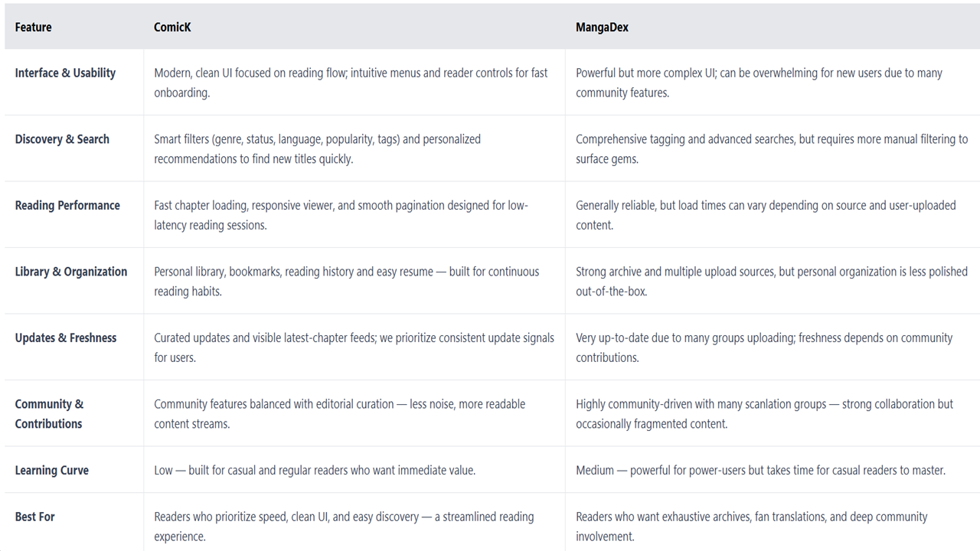Click the MangaDex column header
This screenshot has height=551, width=980.
[602, 28]
